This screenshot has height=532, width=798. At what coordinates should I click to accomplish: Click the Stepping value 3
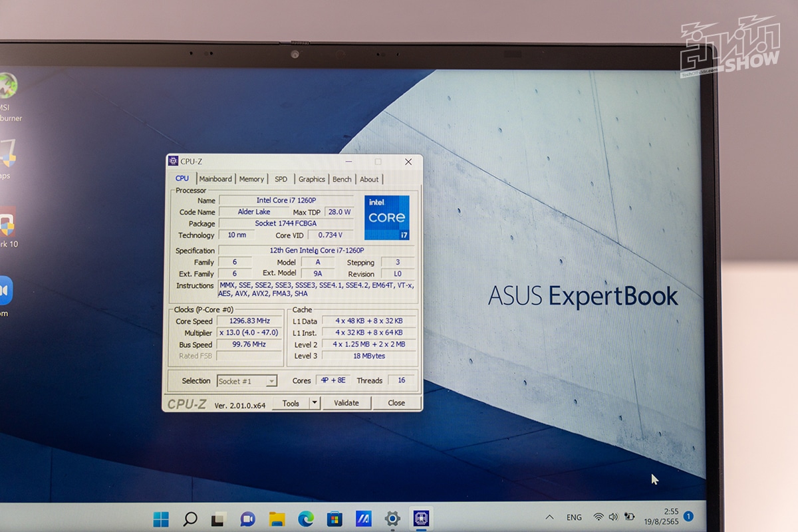398,262
